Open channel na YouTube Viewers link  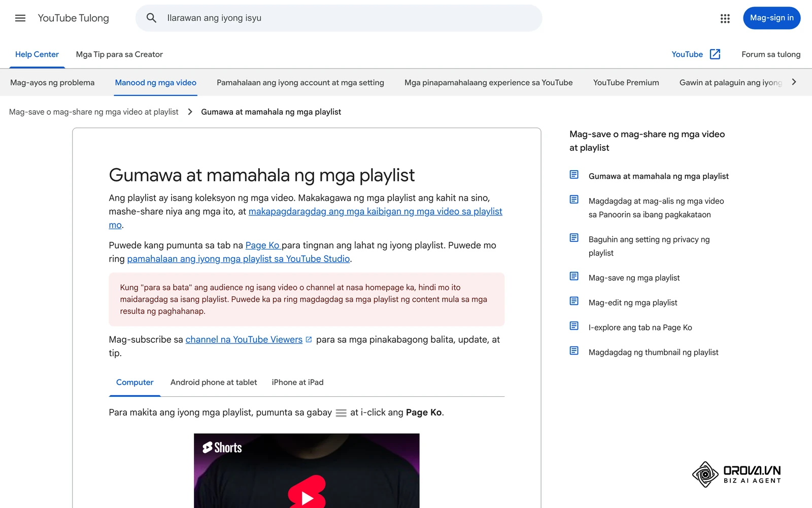244,339
